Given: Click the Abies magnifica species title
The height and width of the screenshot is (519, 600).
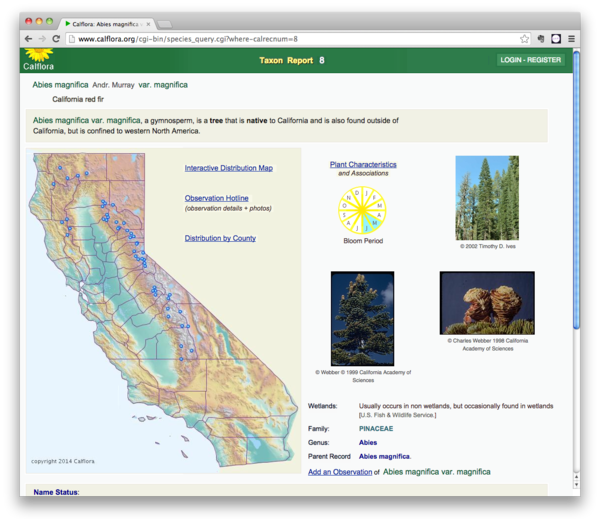Looking at the screenshot, I should point(110,85).
